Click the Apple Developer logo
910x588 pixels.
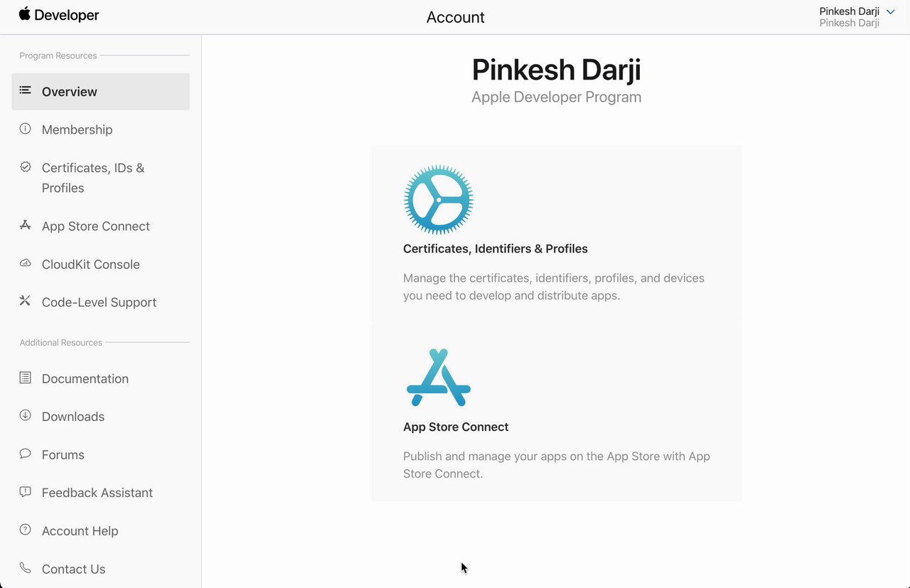click(59, 15)
